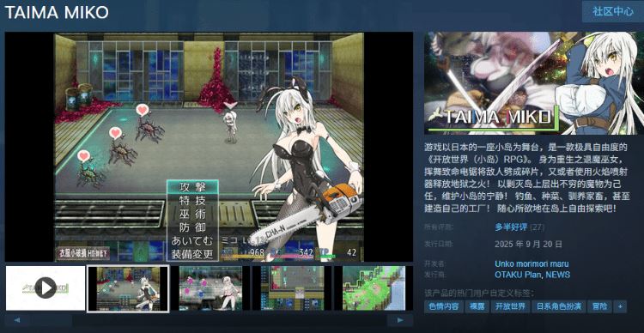
Task: Select the green overworld map thumbnail
Action: coord(374,288)
